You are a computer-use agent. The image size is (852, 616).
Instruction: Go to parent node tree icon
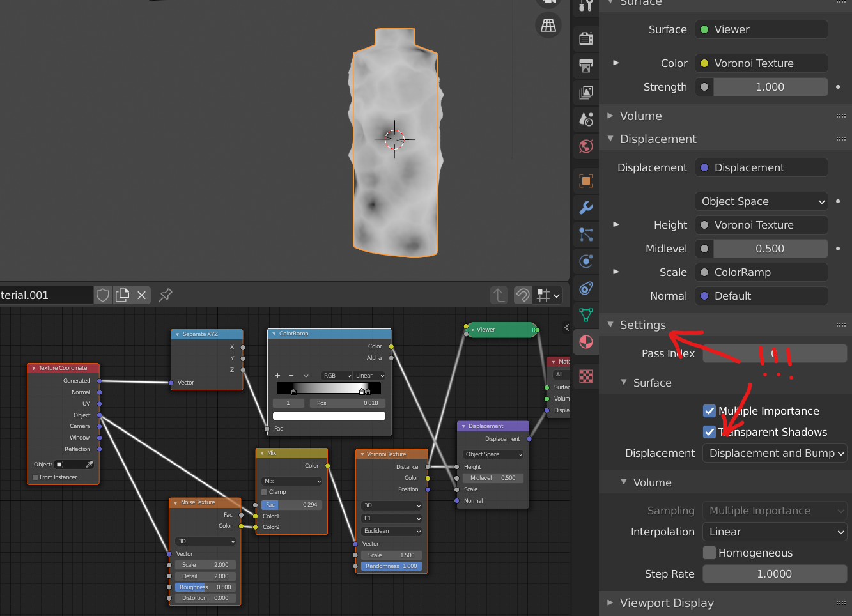click(x=499, y=295)
